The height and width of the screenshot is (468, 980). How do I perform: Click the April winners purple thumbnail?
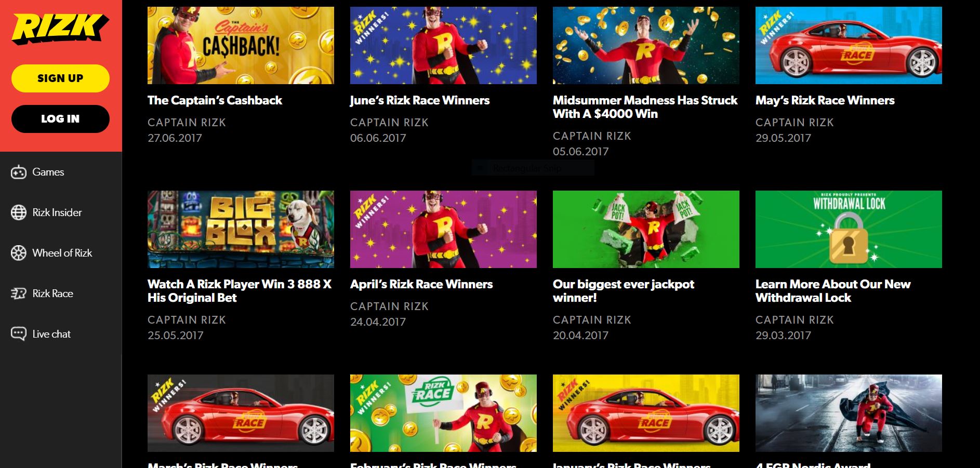[443, 229]
